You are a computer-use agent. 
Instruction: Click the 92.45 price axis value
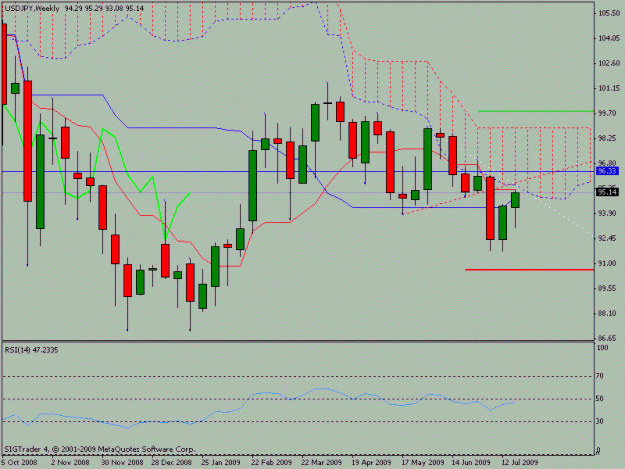(608, 238)
